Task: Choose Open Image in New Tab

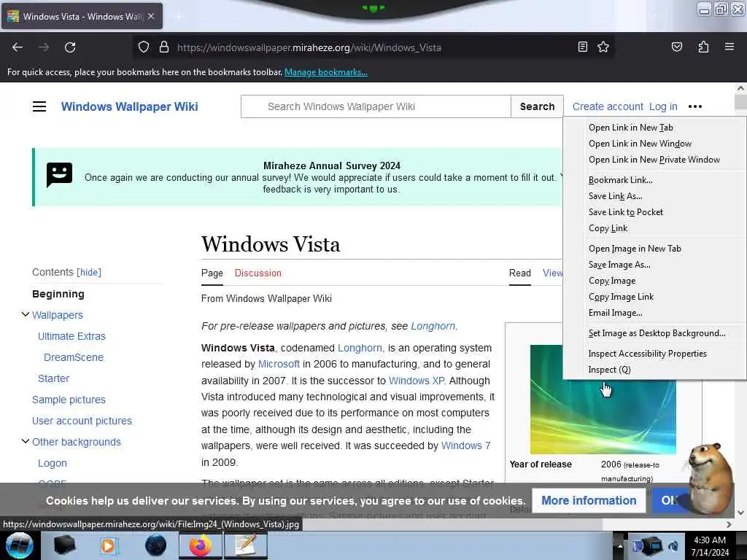Action: (x=654, y=249)
